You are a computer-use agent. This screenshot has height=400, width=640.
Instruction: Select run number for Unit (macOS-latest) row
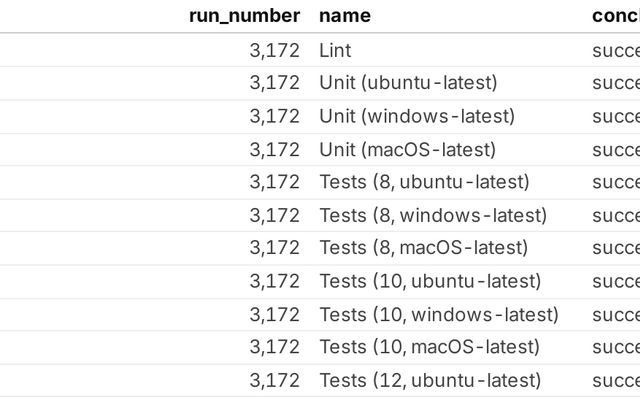(274, 149)
